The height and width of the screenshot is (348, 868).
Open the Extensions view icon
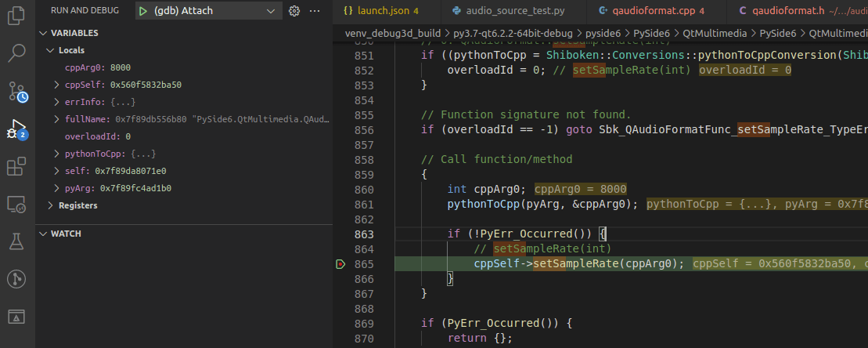pos(17,166)
